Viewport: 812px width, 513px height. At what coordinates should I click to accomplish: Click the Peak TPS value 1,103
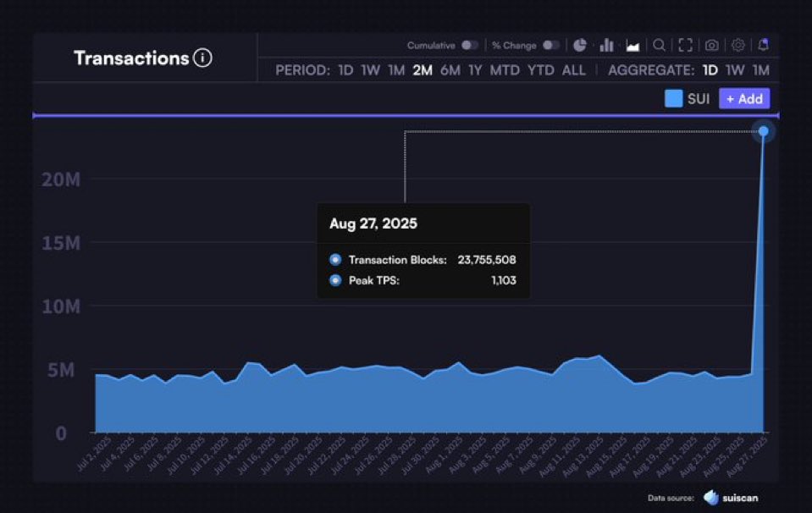pyautogui.click(x=504, y=280)
